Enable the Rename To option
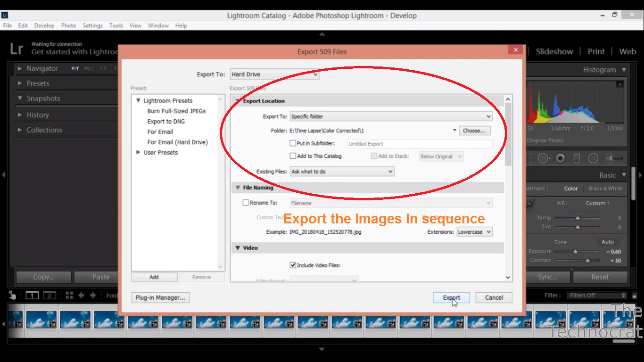 pos(246,202)
